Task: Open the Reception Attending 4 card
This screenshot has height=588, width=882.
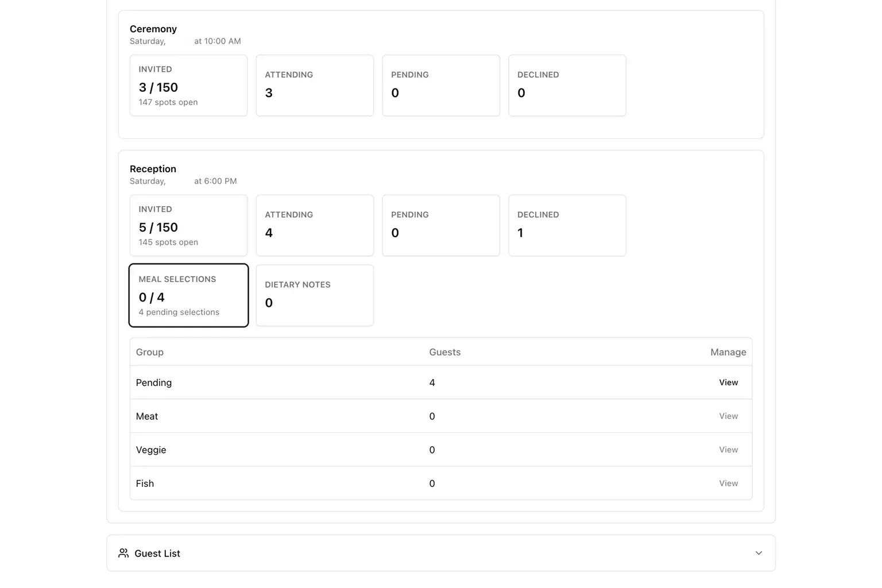Action: click(x=315, y=225)
